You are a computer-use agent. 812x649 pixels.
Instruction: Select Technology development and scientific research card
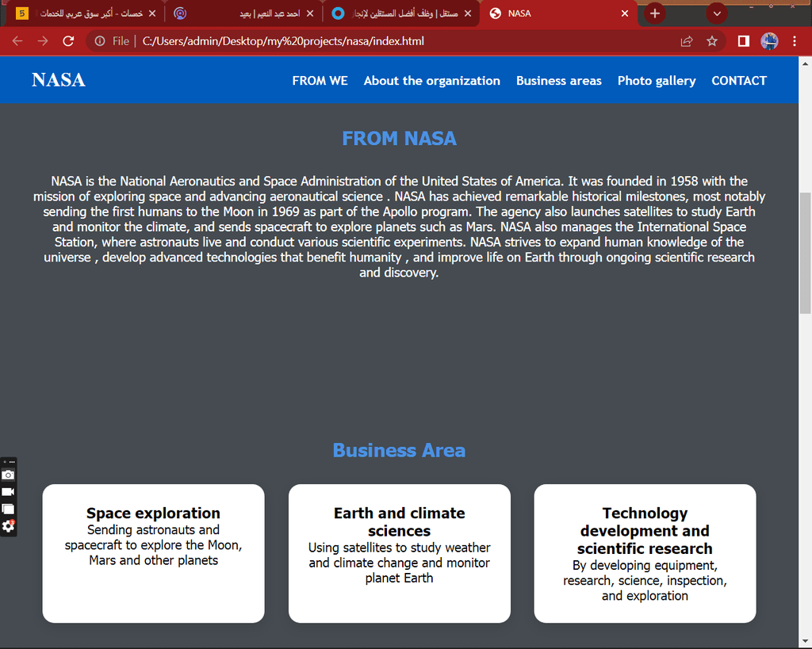click(x=645, y=553)
